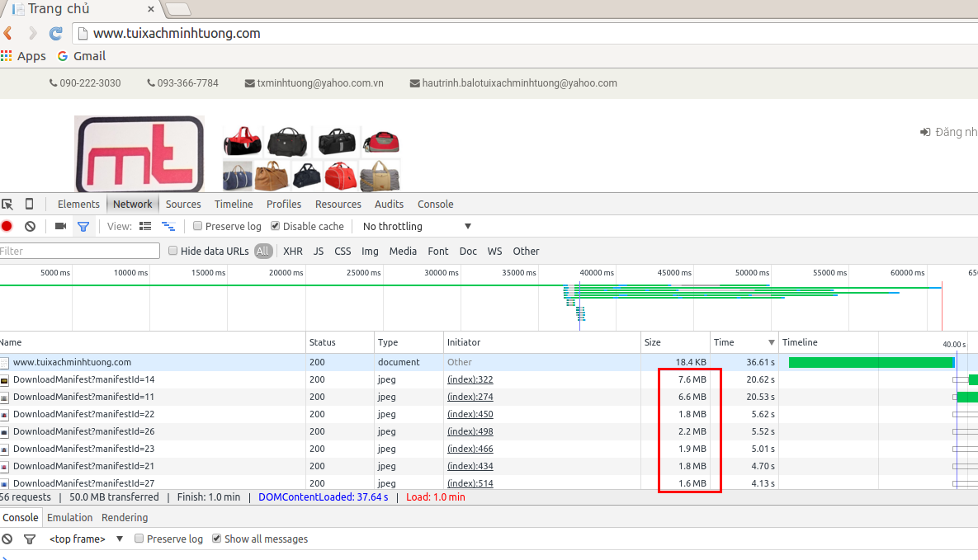This screenshot has width=978, height=560.
Task: Sort by Time column arrow
Action: [x=772, y=342]
